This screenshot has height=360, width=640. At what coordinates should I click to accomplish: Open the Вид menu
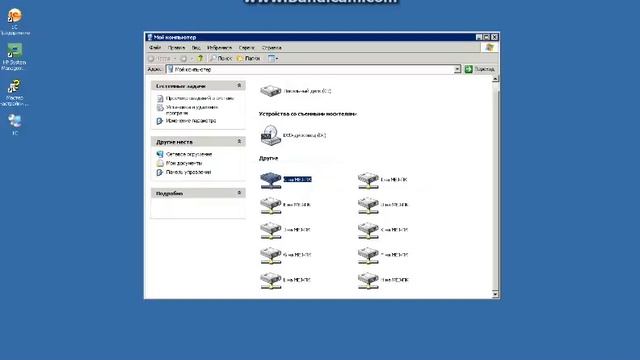point(196,48)
